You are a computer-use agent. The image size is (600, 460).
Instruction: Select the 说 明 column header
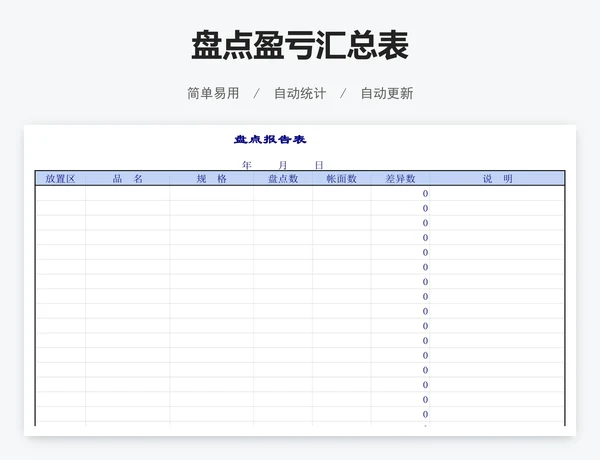pyautogui.click(x=497, y=179)
